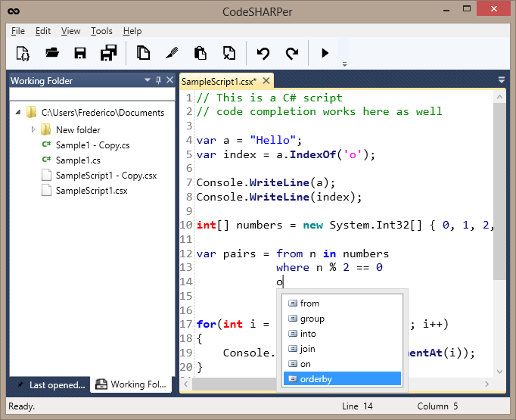This screenshot has height=420, width=516.
Task: Select Sample1 - Copy.cs in tree
Action: [92, 145]
